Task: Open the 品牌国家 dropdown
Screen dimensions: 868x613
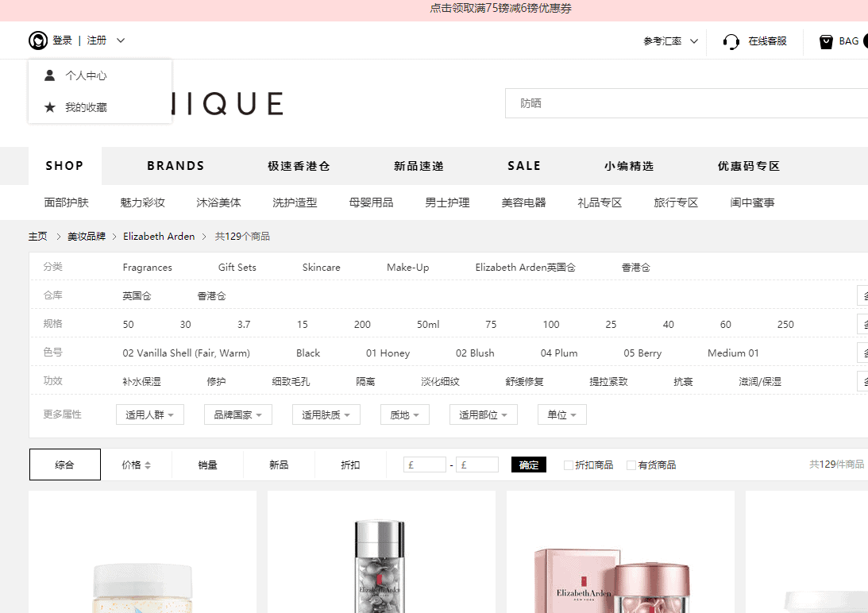Action: pos(238,414)
